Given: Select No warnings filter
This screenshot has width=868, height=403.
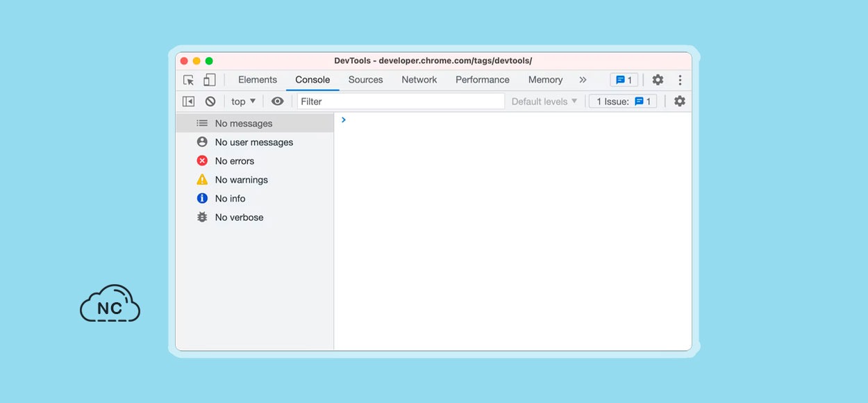Looking at the screenshot, I should pyautogui.click(x=255, y=180).
